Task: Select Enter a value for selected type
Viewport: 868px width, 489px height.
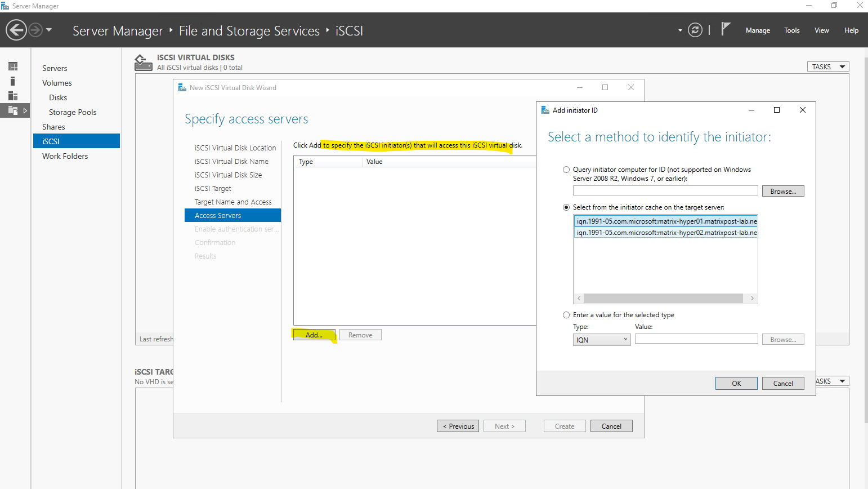Action: click(x=566, y=315)
